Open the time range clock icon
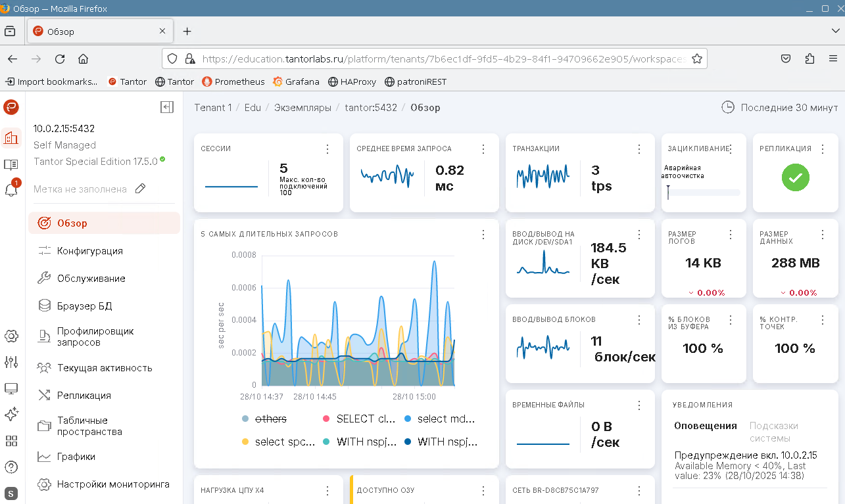The width and height of the screenshot is (845, 504). click(727, 107)
